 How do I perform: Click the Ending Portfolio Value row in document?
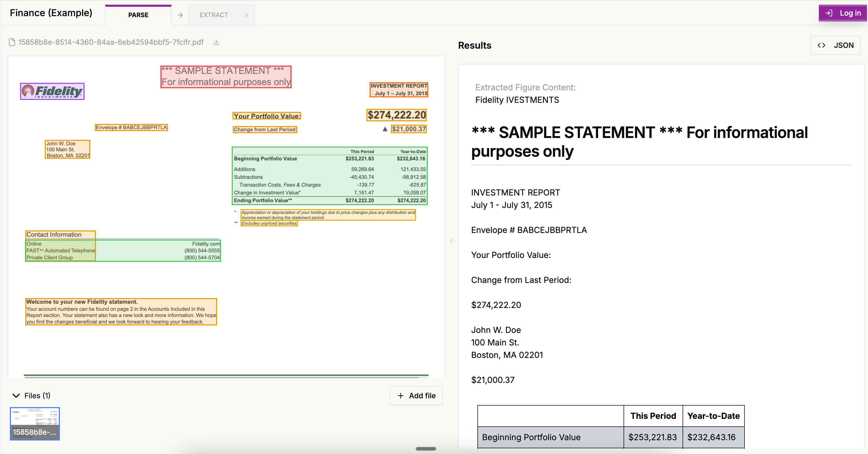[x=329, y=200]
